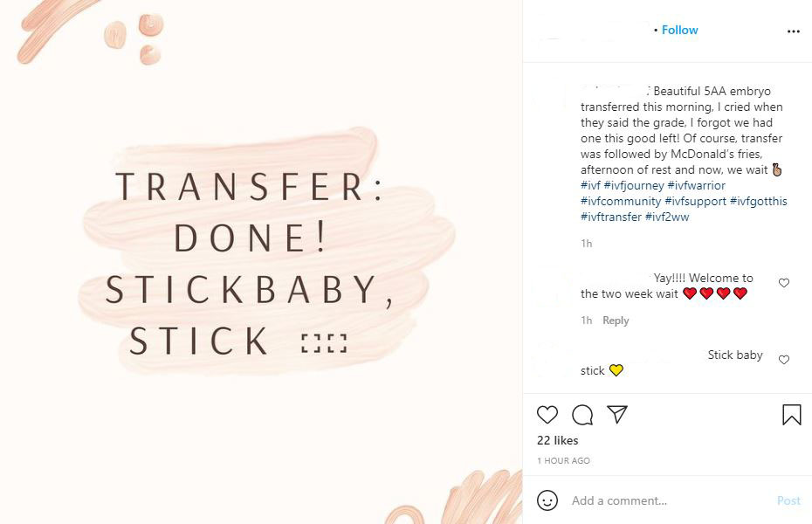This screenshot has width=812, height=524.
Task: Open the #ivftransfer hashtag
Action: [x=611, y=217]
